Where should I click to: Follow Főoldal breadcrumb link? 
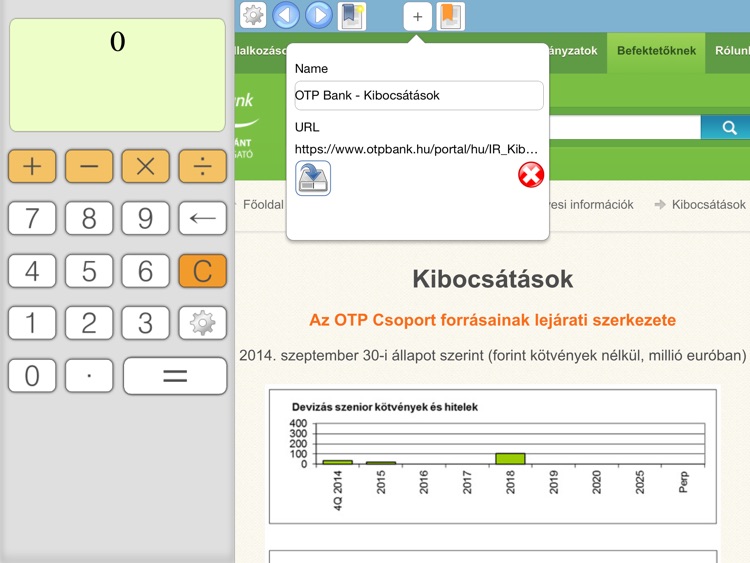click(263, 205)
